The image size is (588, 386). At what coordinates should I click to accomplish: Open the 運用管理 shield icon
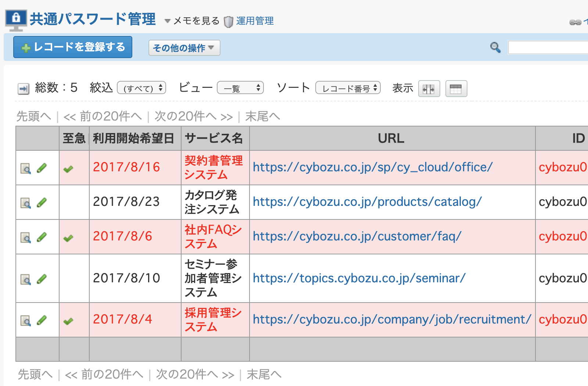tap(229, 22)
